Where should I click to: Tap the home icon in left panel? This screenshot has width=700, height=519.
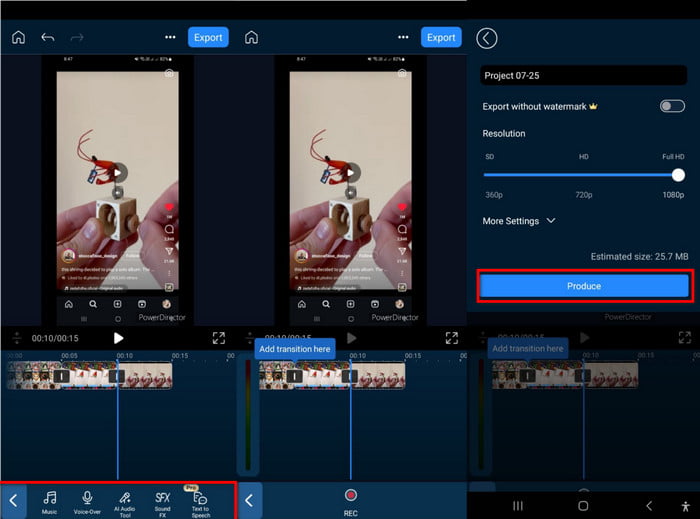click(18, 37)
